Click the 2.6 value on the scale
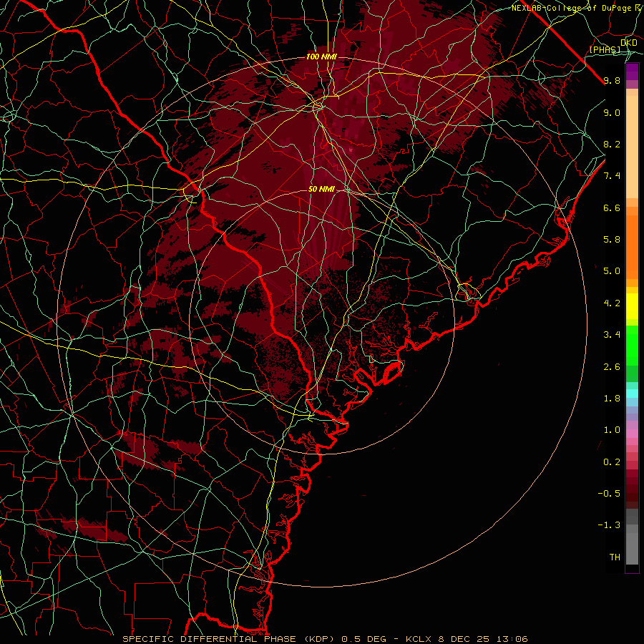The image size is (644, 644). point(612,366)
